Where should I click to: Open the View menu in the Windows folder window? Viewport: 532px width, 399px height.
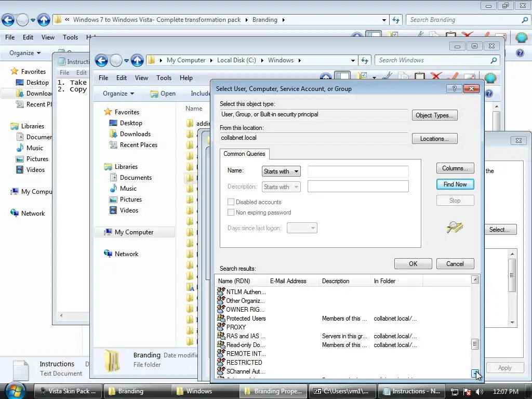(x=141, y=78)
